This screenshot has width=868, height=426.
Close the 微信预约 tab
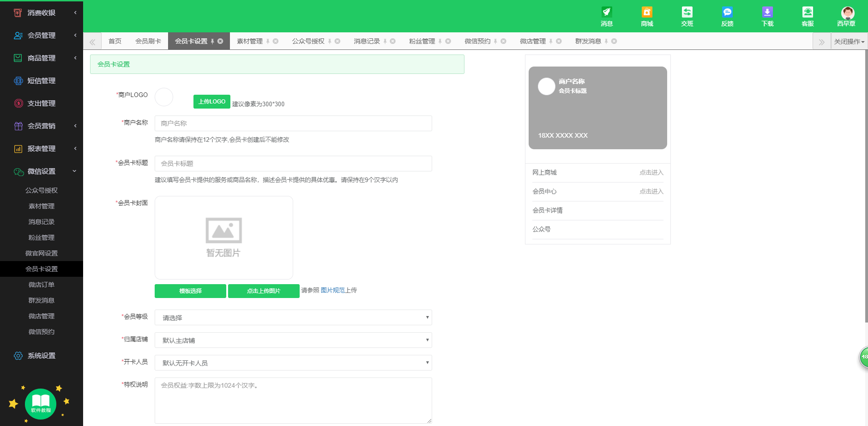(x=503, y=41)
